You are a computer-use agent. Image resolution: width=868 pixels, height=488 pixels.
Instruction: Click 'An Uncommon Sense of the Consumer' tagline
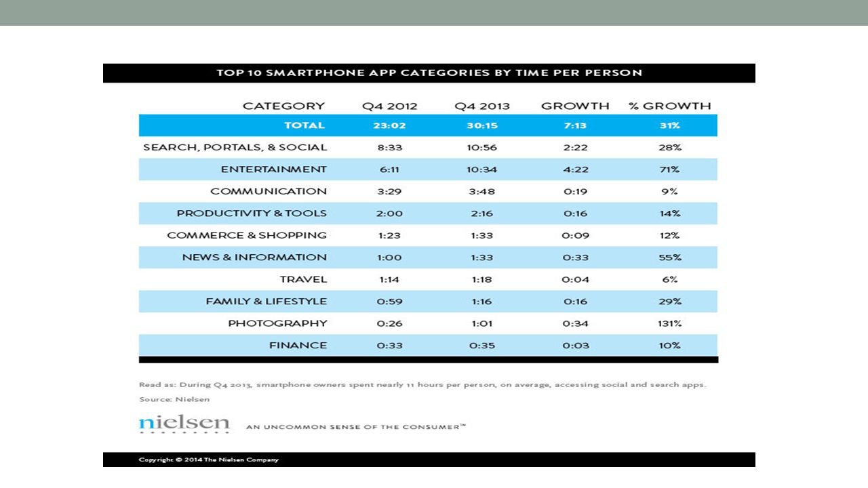pyautogui.click(x=356, y=427)
